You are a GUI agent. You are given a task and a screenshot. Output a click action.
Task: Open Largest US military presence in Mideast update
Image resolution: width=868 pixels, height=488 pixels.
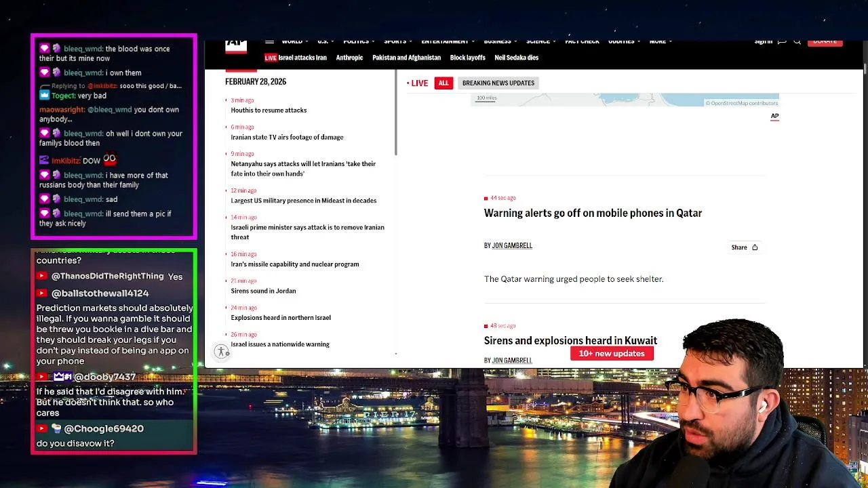coord(303,201)
